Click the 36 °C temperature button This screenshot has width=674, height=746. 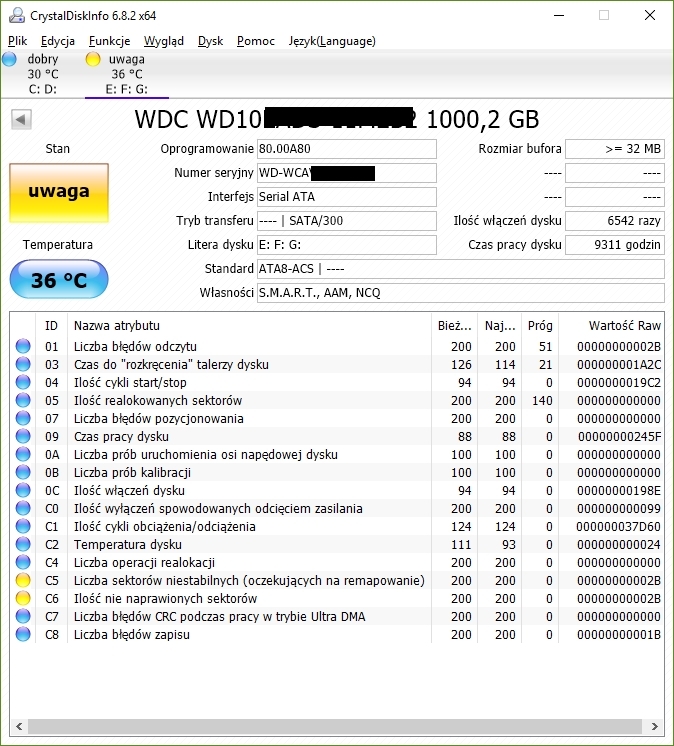coord(59,279)
